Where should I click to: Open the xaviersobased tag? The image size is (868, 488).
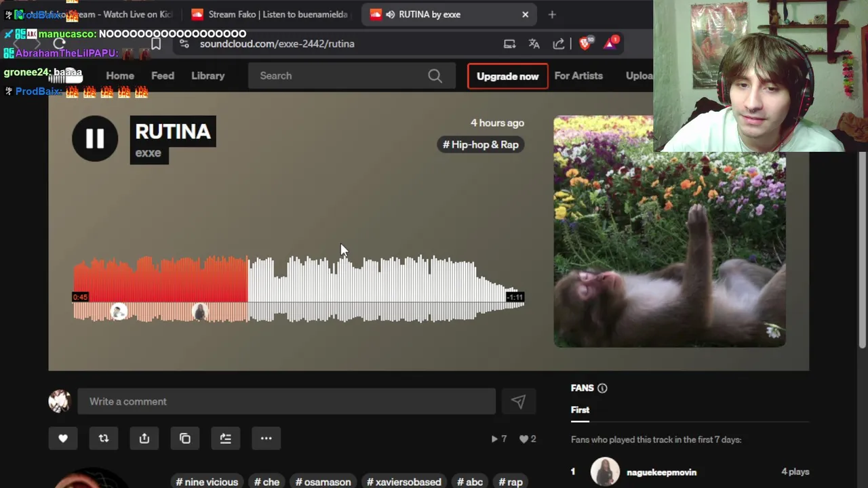(x=403, y=482)
